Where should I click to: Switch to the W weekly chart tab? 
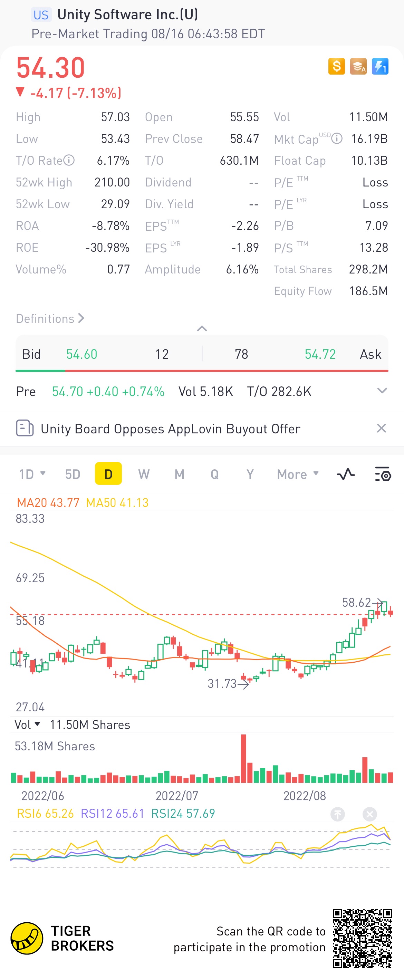pos(144,474)
